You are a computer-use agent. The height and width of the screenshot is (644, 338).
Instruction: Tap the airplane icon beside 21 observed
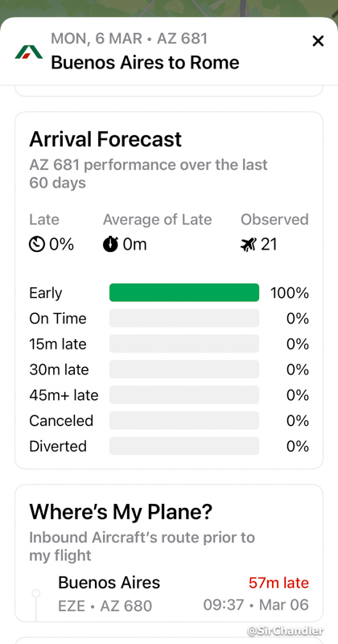[249, 245]
